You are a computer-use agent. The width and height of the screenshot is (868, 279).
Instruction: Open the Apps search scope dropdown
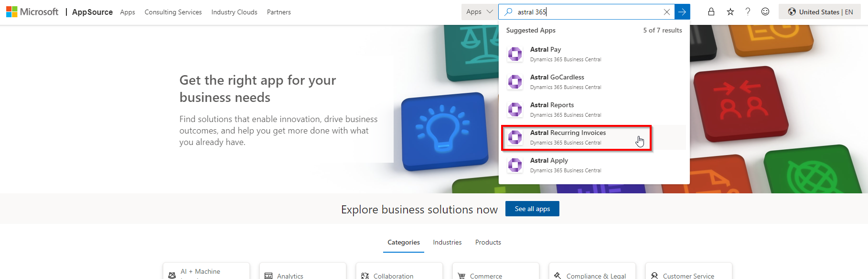tap(479, 12)
